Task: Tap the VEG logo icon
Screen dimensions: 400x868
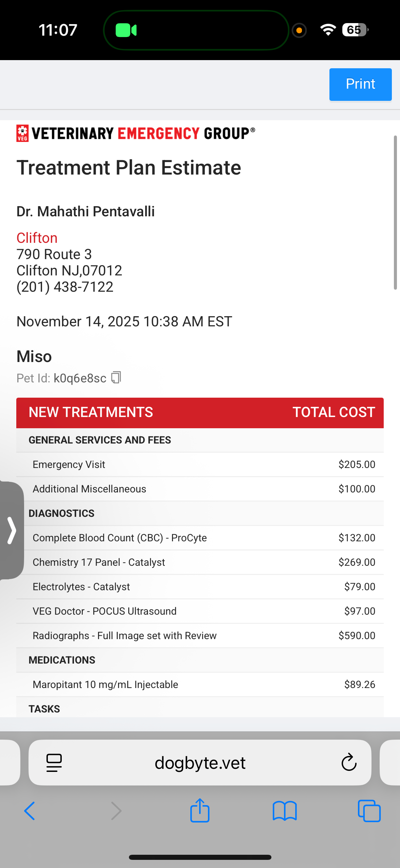Action: (x=23, y=133)
